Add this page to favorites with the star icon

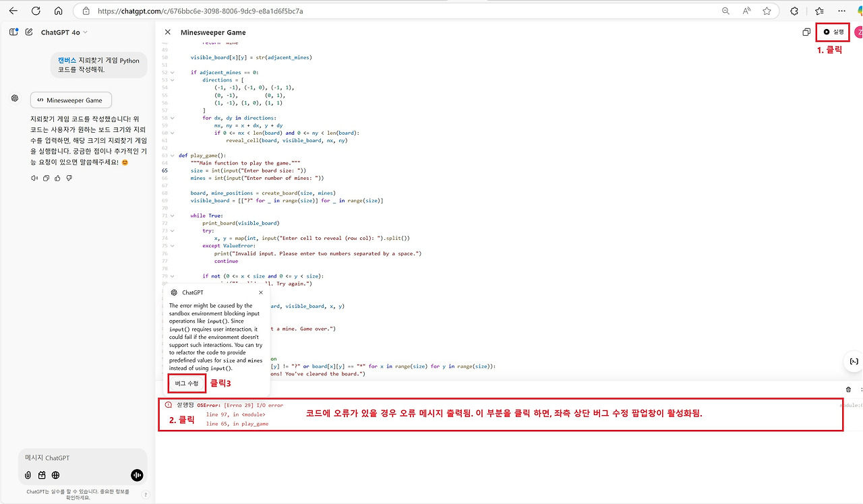pos(767,11)
